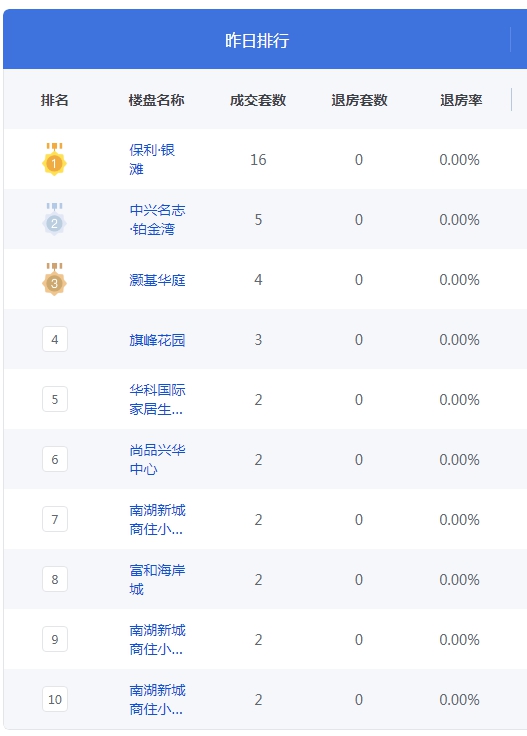Image resolution: width=527 pixels, height=736 pixels.
Task: Open rank 7 南湖新城商住小... link
Action: click(x=157, y=520)
